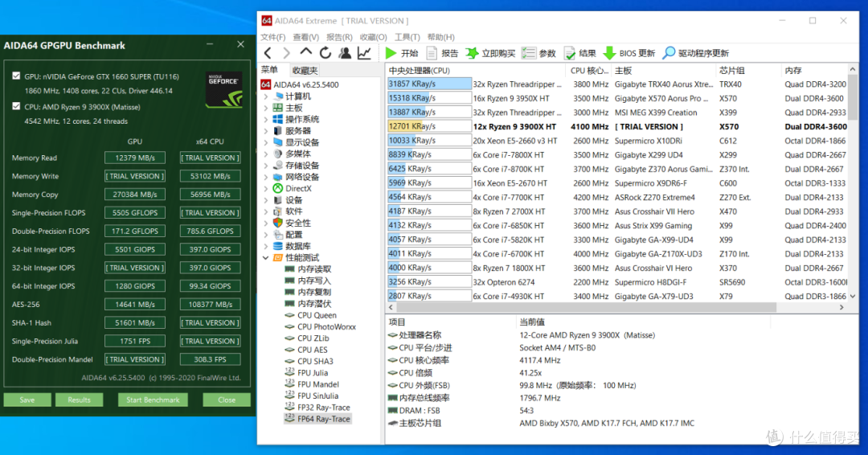Select the CPU AES benchmark item
The width and height of the screenshot is (868, 455).
pos(306,350)
